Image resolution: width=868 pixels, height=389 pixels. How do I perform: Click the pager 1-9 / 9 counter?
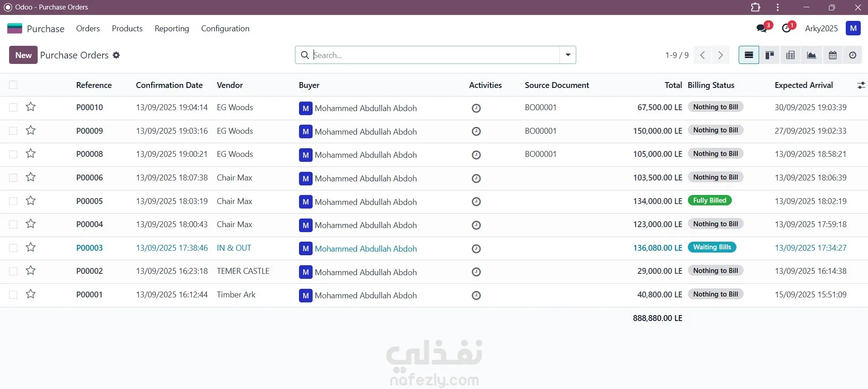click(677, 55)
